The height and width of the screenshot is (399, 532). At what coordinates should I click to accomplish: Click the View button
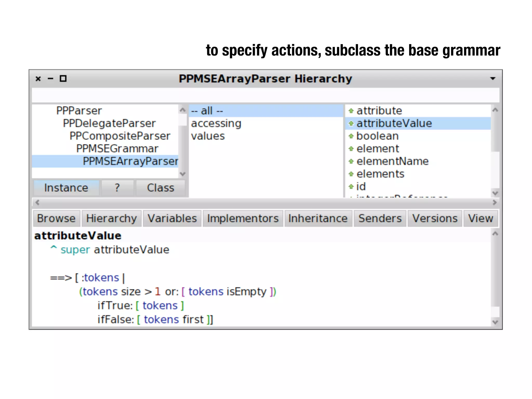tap(481, 218)
